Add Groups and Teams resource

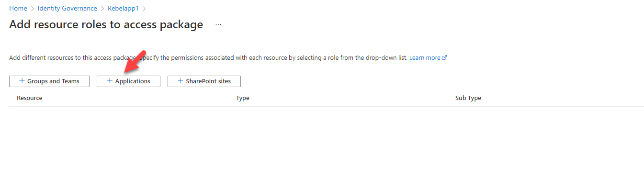[49, 81]
